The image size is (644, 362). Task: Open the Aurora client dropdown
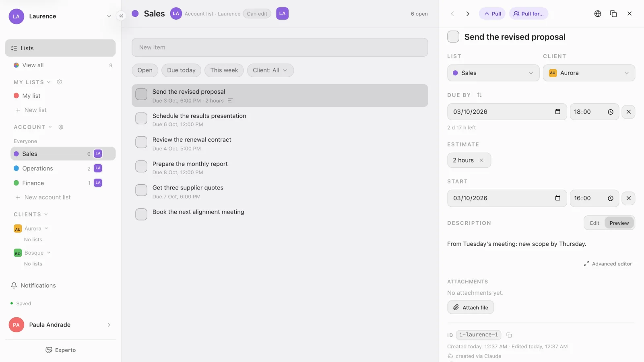click(x=589, y=73)
